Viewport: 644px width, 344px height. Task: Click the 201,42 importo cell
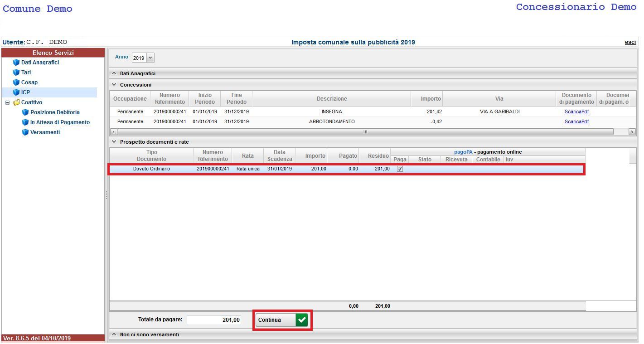point(427,111)
